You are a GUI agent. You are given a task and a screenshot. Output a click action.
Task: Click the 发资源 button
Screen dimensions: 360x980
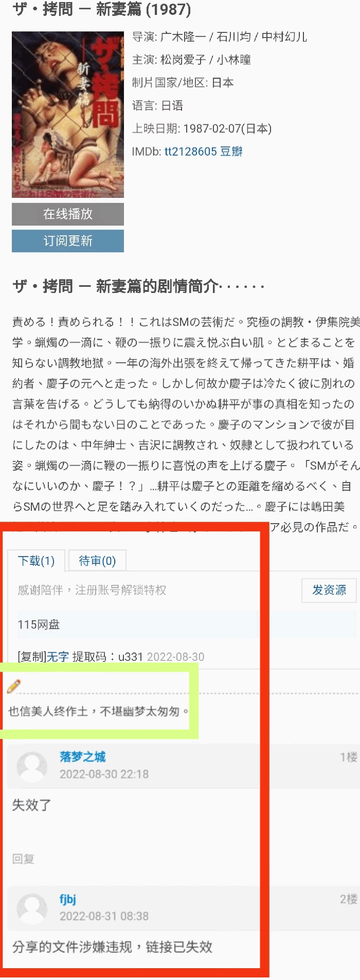point(329,590)
